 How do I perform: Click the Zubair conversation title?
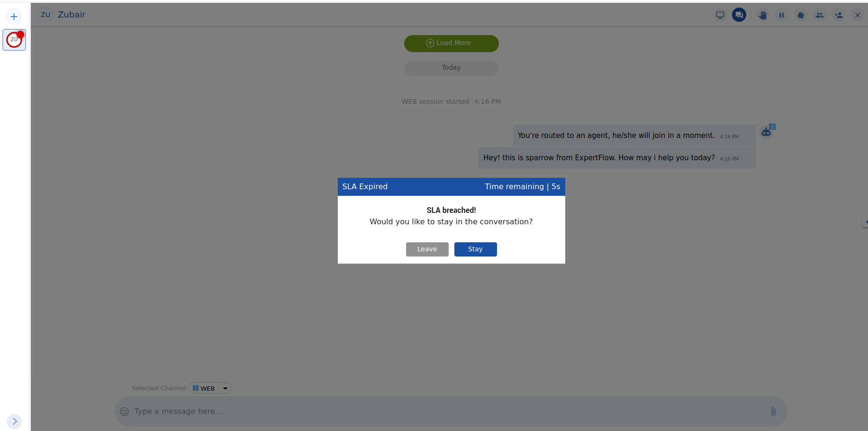(x=72, y=15)
